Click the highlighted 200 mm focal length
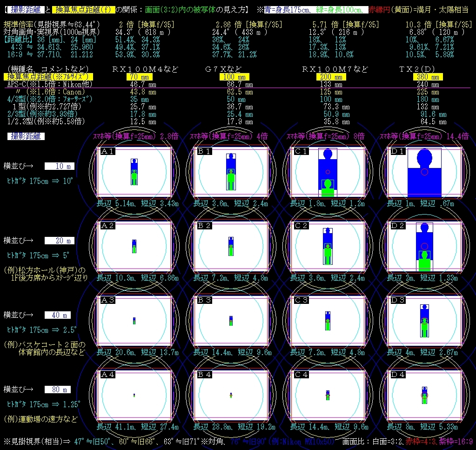The width and height of the screenshot is (476, 450). pyautogui.click(x=331, y=77)
